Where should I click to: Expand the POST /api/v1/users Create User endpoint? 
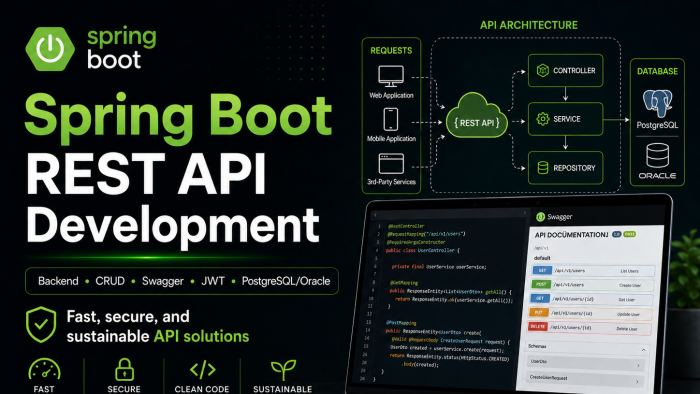coord(592,285)
